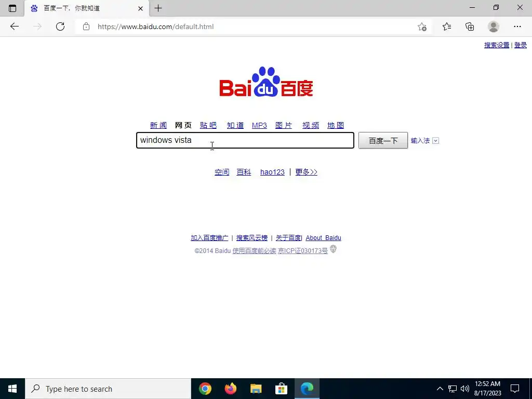Open the Windows Start menu
532x399 pixels.
coord(12,389)
